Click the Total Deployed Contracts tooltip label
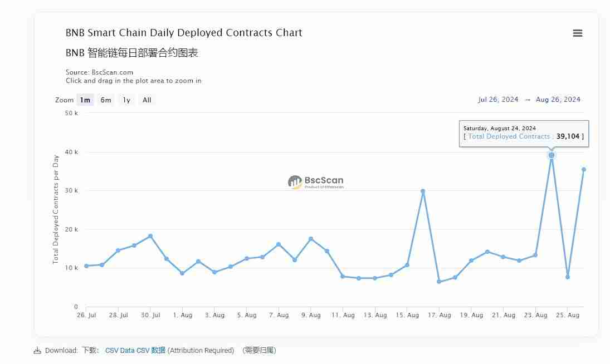The image size is (610, 364). point(508,136)
